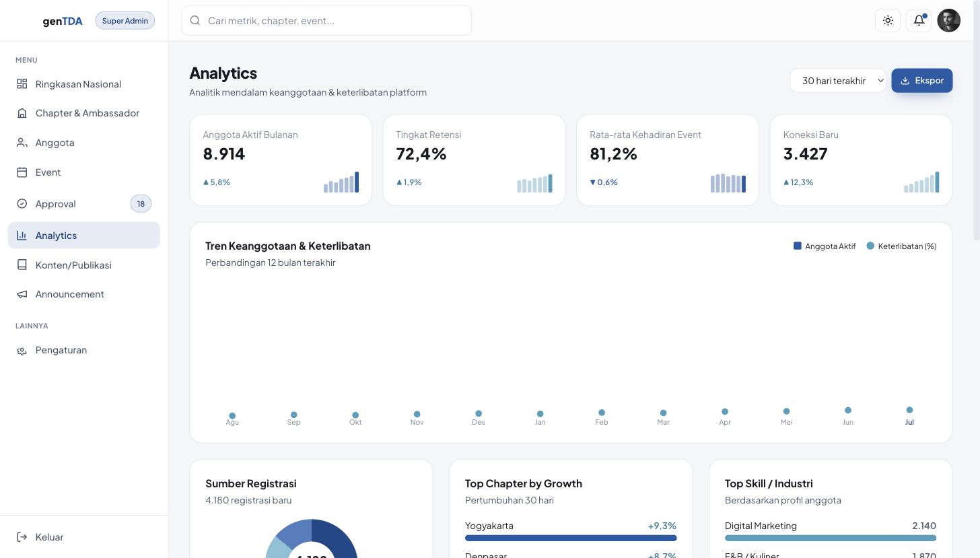980x558 pixels.
Task: Open the Approval menu with 18 badge
Action: pyautogui.click(x=84, y=203)
